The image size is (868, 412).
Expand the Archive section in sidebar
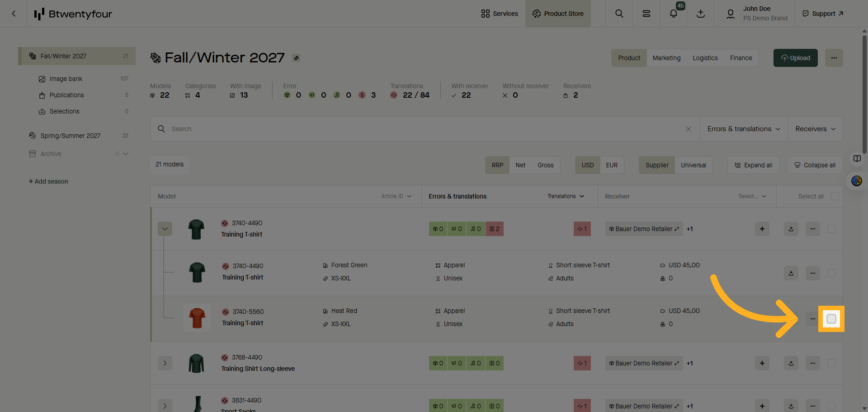pyautogui.click(x=126, y=154)
